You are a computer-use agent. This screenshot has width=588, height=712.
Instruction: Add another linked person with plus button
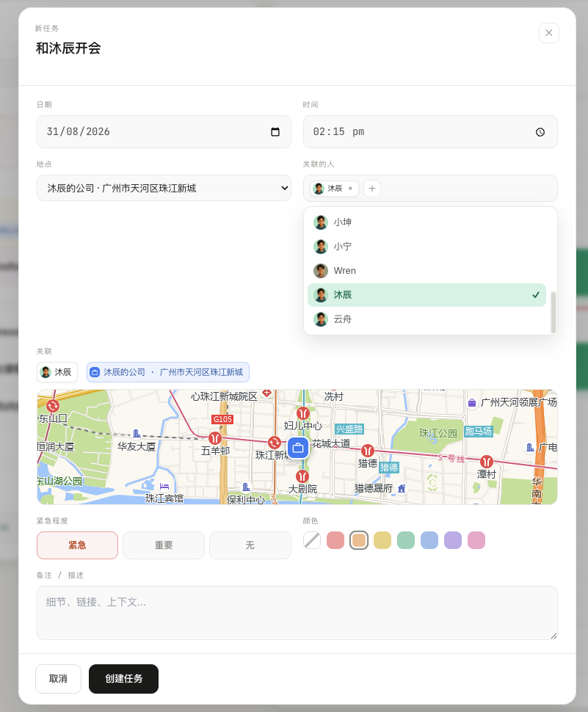[372, 189]
